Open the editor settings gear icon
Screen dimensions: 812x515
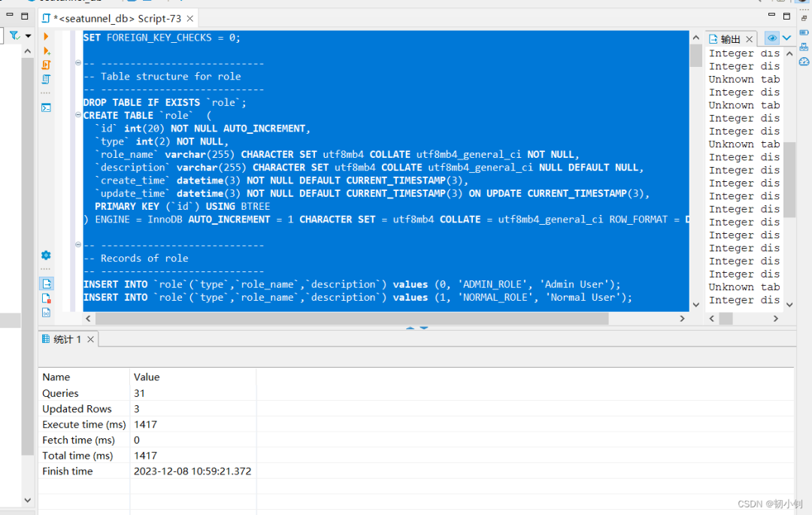click(x=46, y=255)
